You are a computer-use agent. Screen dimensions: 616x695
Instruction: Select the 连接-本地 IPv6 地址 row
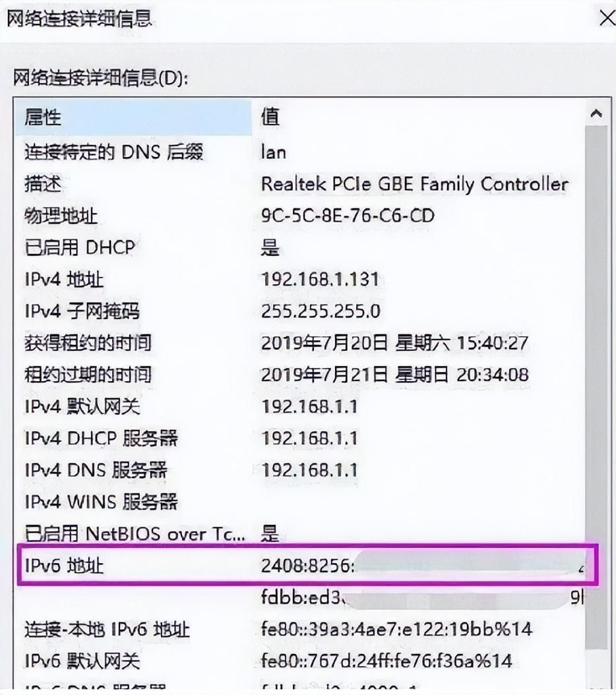click(300, 630)
